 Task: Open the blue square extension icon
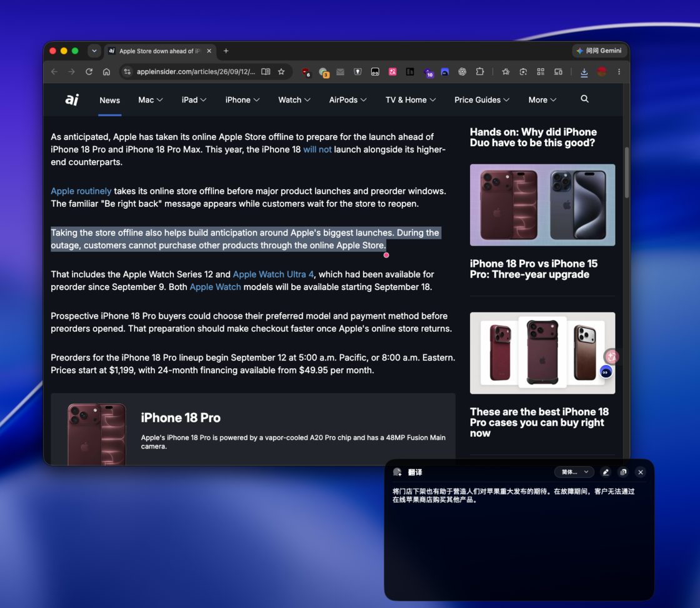444,71
